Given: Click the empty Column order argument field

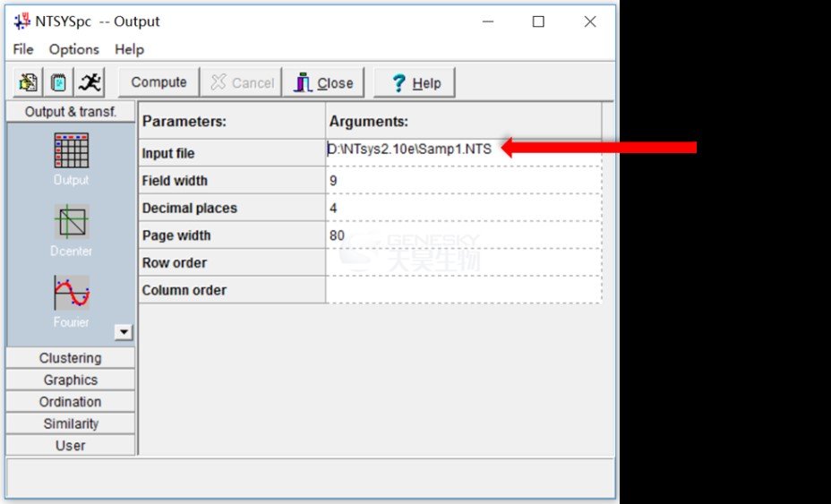Looking at the screenshot, I should tap(464, 290).
